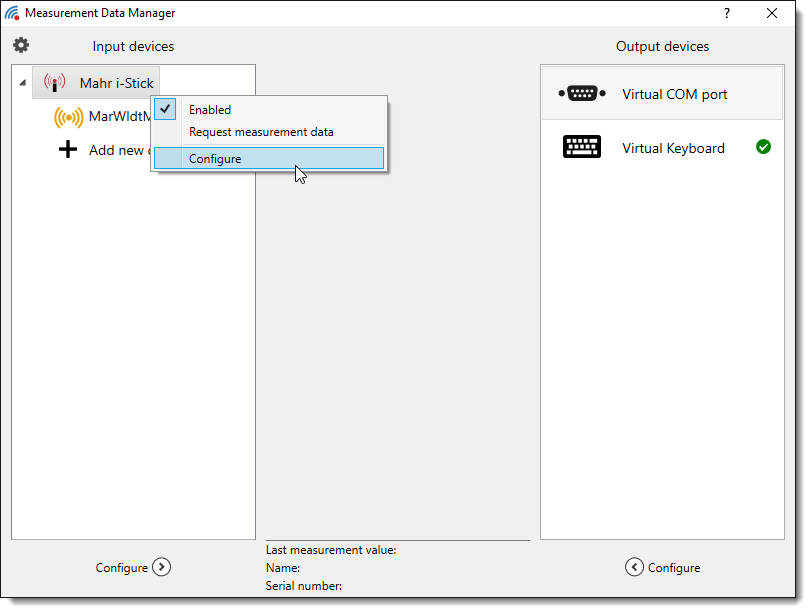This screenshot has height=613, width=811.
Task: Toggle the Enabled checkmark in context menu
Action: (x=166, y=110)
